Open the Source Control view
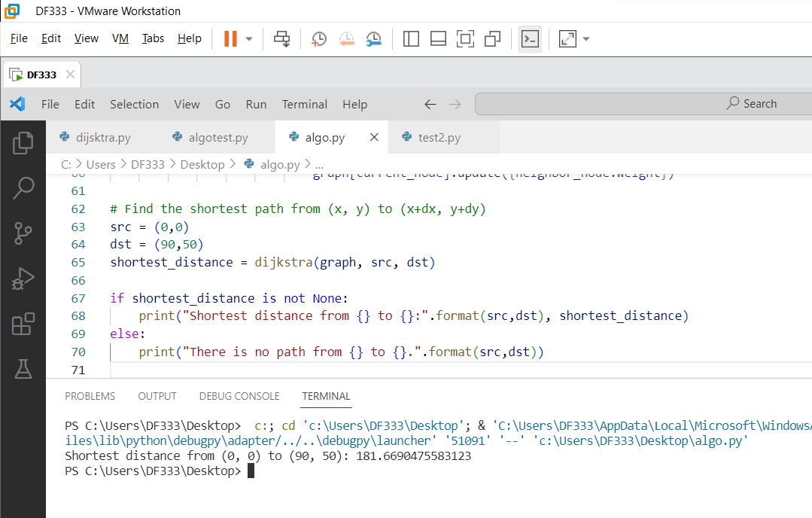Image resolution: width=812 pixels, height=518 pixels. coord(23,233)
